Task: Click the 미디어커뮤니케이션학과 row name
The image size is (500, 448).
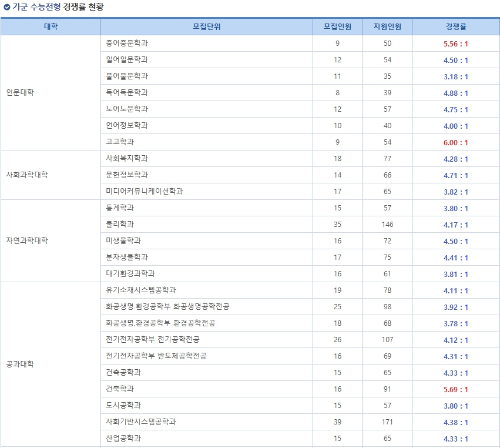Action: [145, 191]
